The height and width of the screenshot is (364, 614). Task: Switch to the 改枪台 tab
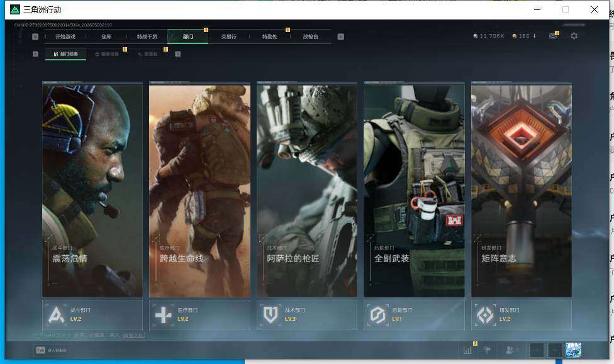click(x=311, y=37)
